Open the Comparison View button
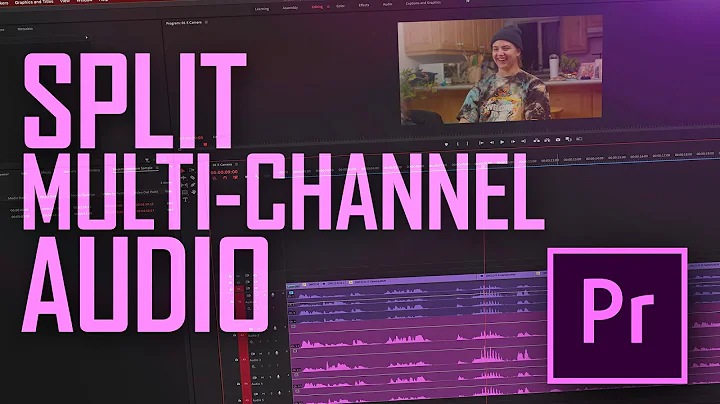 [x=568, y=139]
